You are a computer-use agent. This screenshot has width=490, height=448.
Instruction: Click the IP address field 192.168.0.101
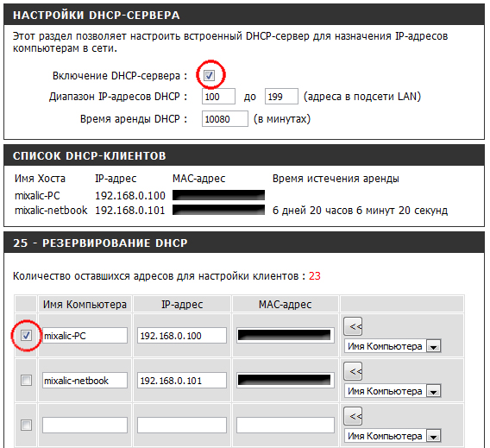tap(181, 381)
